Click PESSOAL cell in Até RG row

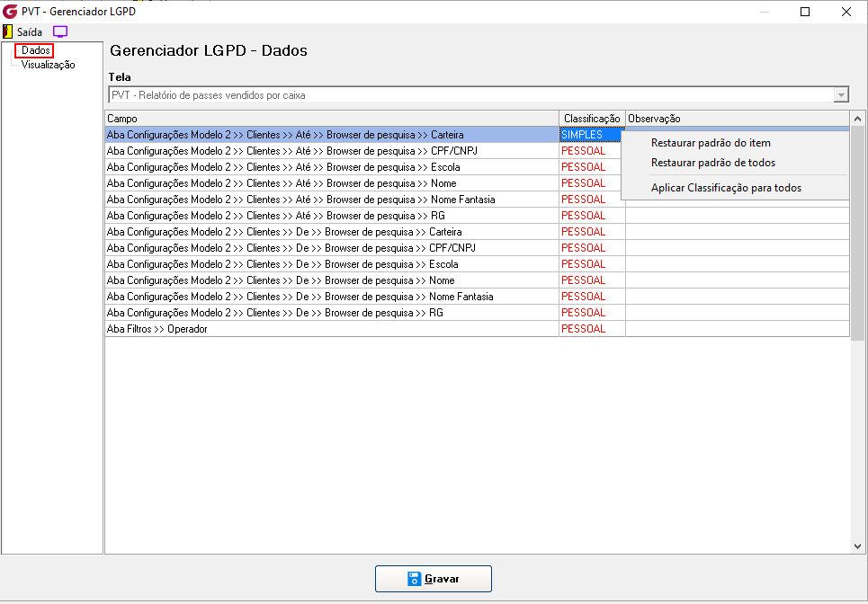[592, 216]
